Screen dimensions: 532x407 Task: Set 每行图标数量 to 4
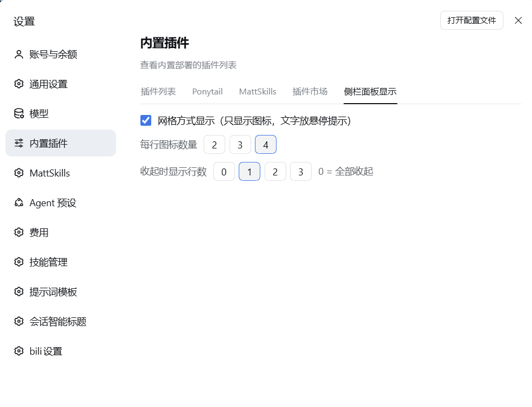(x=266, y=145)
